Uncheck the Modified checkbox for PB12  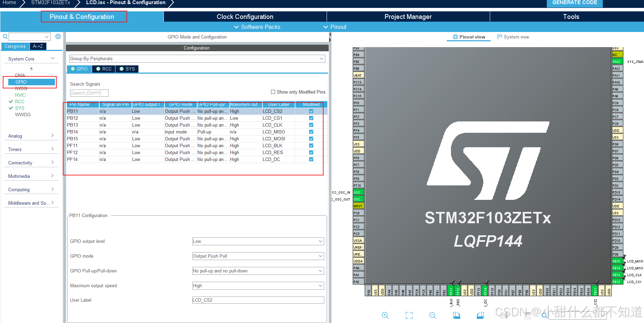[x=311, y=118]
